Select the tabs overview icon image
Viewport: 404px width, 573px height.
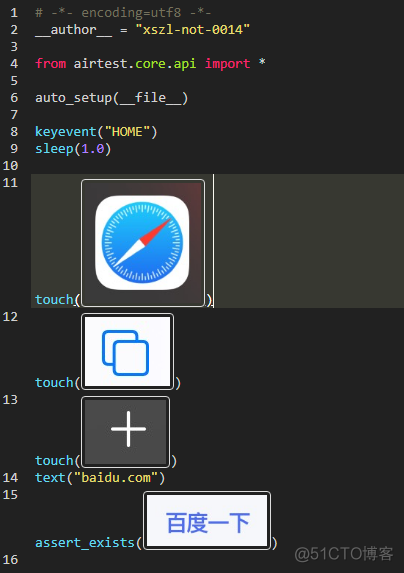coord(127,352)
